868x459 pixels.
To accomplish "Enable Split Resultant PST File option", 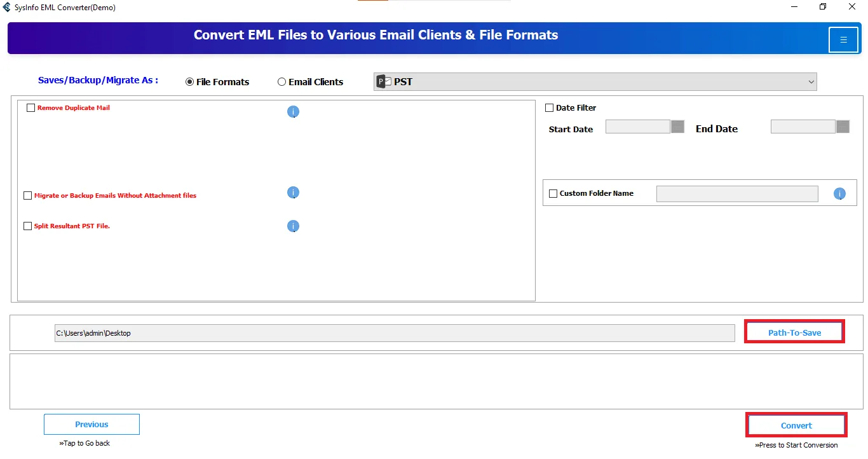I will point(27,226).
